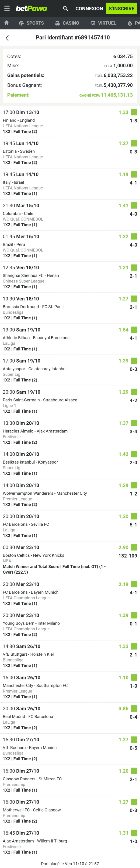
Task: Click the Sports soccer ball icon
Action: coord(21,23)
